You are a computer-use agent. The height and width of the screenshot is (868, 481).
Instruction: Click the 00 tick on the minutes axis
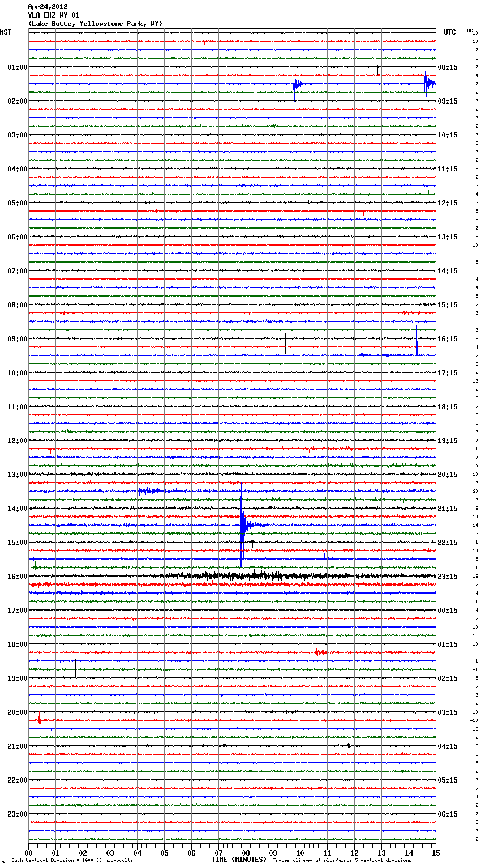click(x=29, y=853)
